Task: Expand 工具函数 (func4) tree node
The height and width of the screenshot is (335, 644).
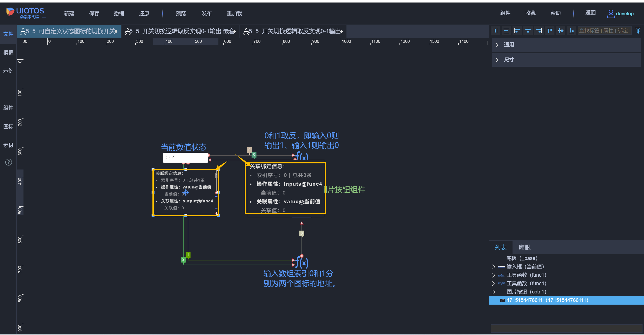Action: point(493,283)
